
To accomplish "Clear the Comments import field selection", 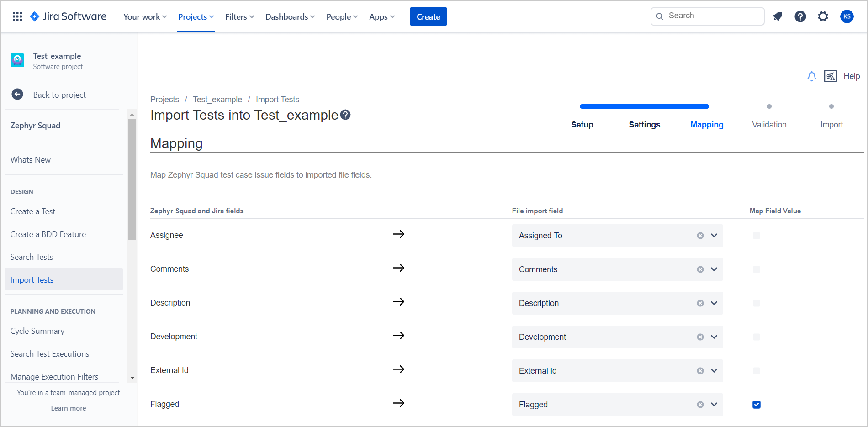I will [x=700, y=269].
